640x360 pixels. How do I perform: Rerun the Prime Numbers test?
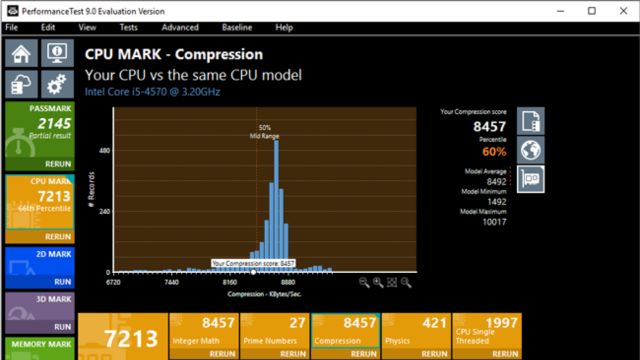point(293,354)
